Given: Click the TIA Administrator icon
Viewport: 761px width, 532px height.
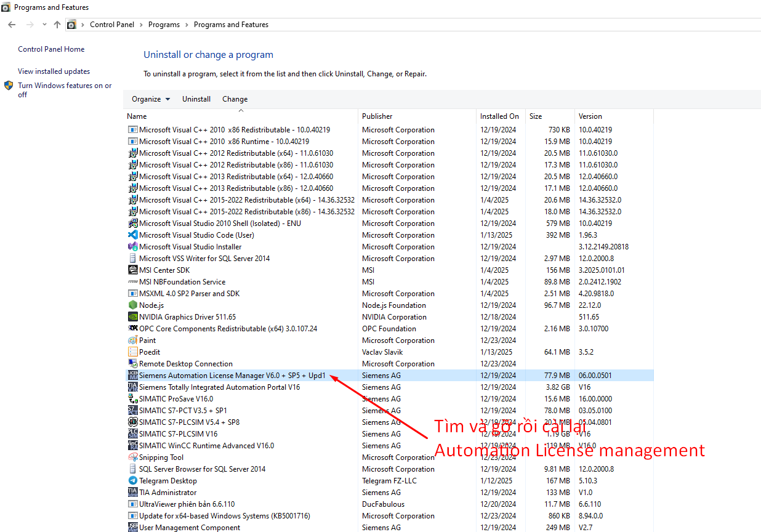Looking at the screenshot, I should [132, 492].
